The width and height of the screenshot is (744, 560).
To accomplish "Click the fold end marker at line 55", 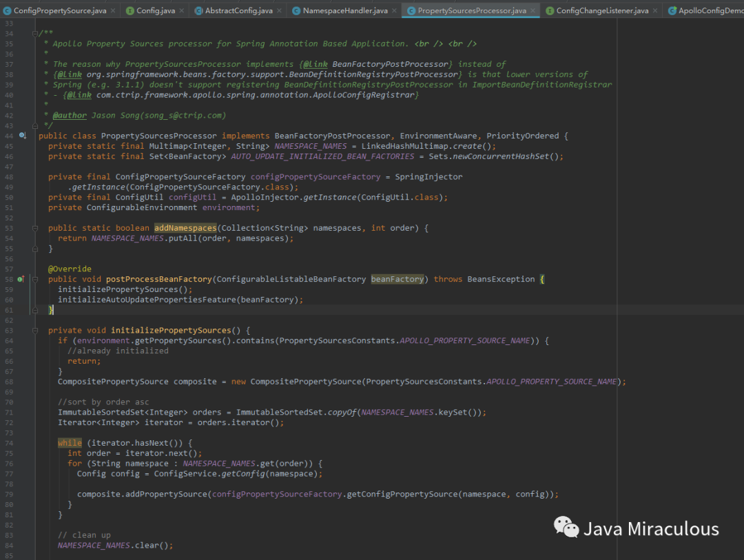I will (x=34, y=249).
